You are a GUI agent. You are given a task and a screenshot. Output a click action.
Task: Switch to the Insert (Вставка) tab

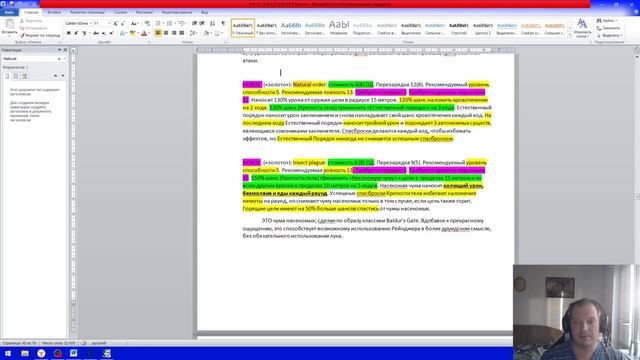(x=54, y=13)
